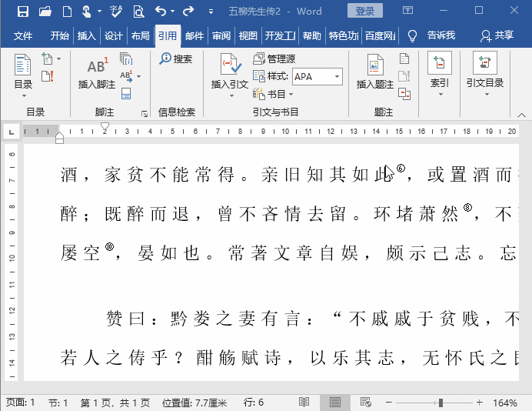The height and width of the screenshot is (411, 532).
Task: Click the Insert Caption (插入题注) icon
Action: (x=374, y=68)
